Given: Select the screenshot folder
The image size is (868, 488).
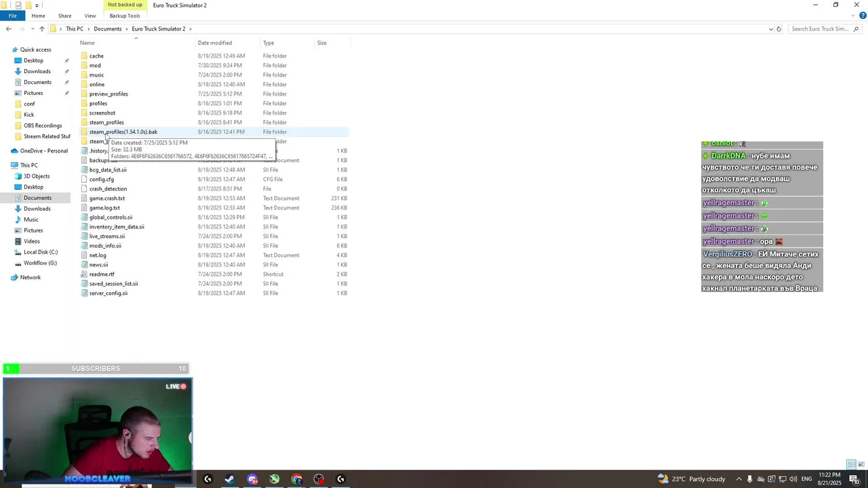Looking at the screenshot, I should tap(102, 113).
